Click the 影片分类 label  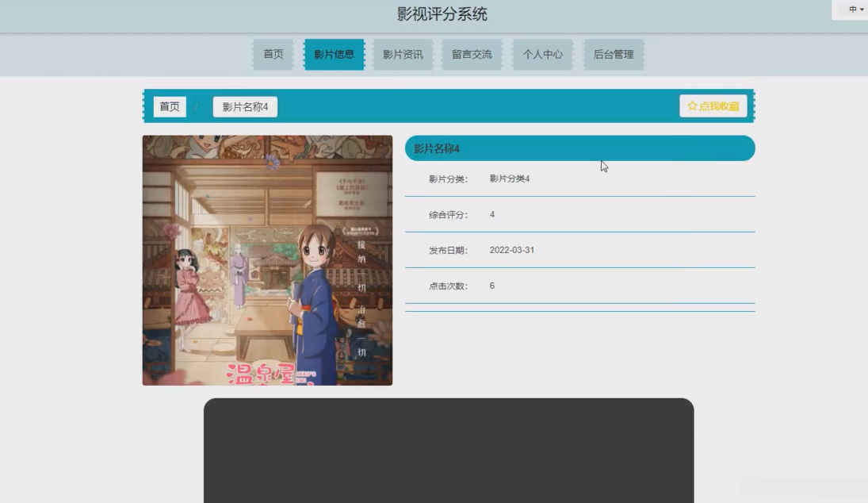coord(449,179)
